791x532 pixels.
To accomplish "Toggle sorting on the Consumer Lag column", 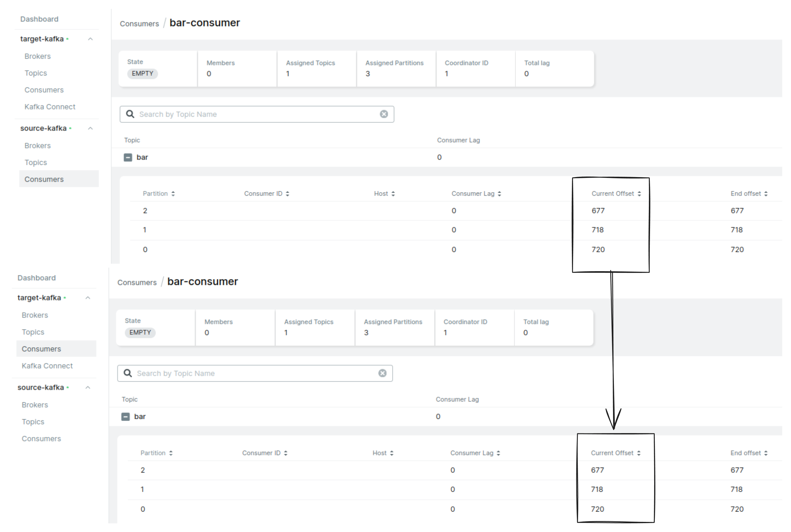I will 500,193.
